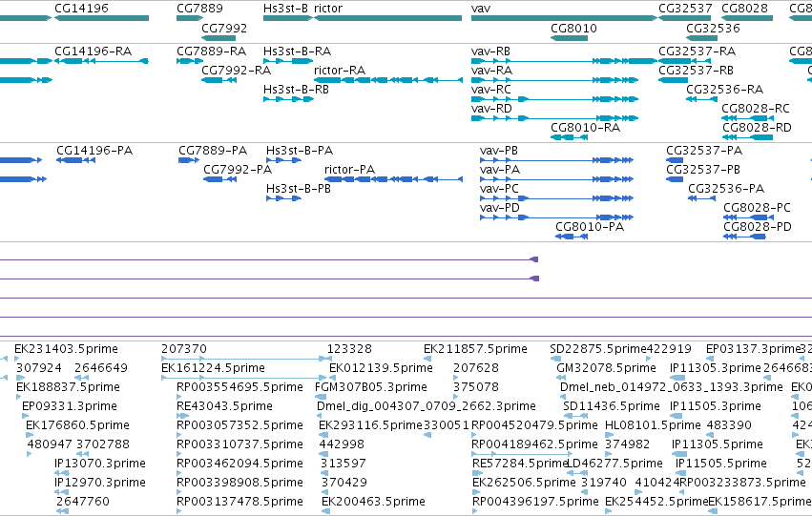Select transcript CG8010-RA
This screenshot has height=516, width=812.
coord(586,127)
